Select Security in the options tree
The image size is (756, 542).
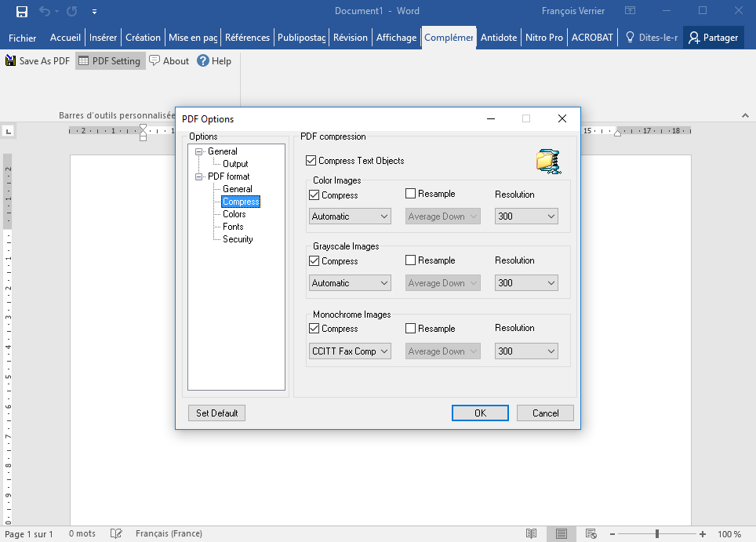point(238,239)
